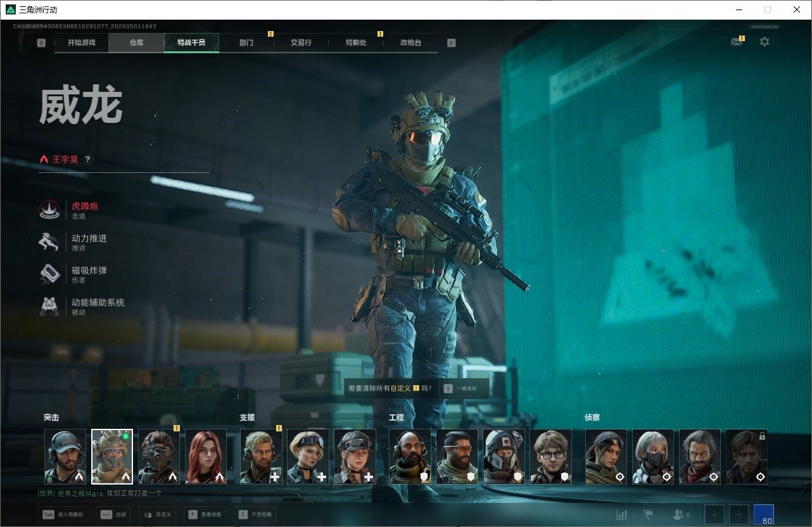Select the bald bearded engineer with headset

(x=410, y=457)
